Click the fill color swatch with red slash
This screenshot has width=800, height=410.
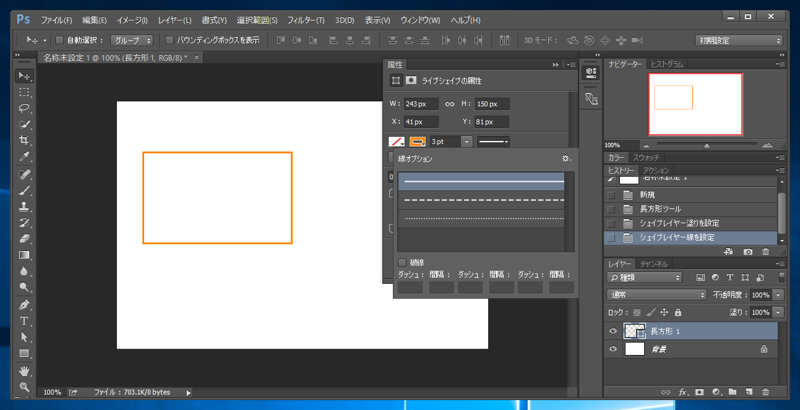coord(396,142)
